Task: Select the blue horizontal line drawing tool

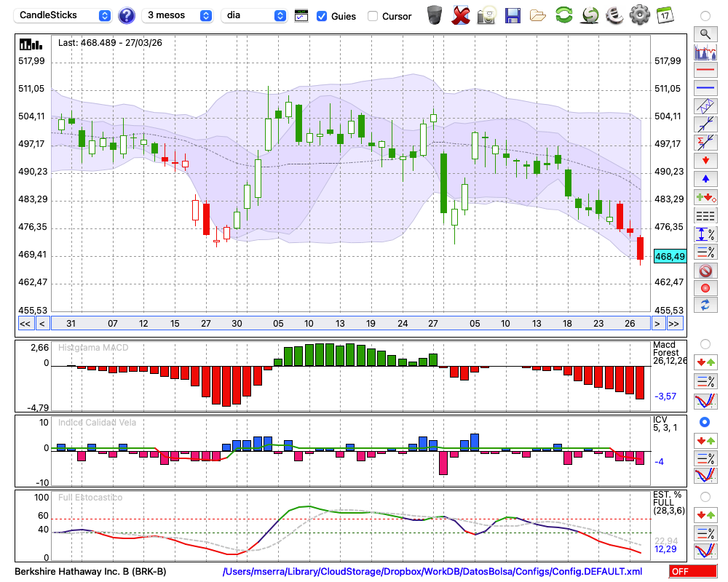Action: (x=705, y=88)
